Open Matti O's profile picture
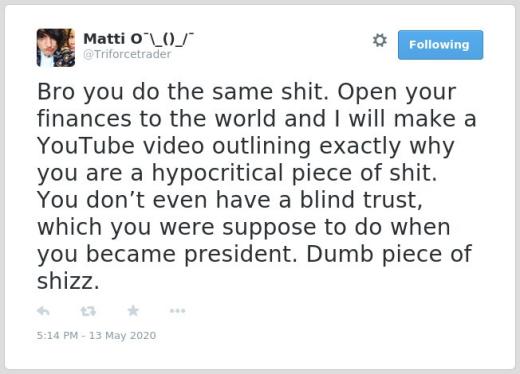Screen dimensions: 520x374 [56, 48]
